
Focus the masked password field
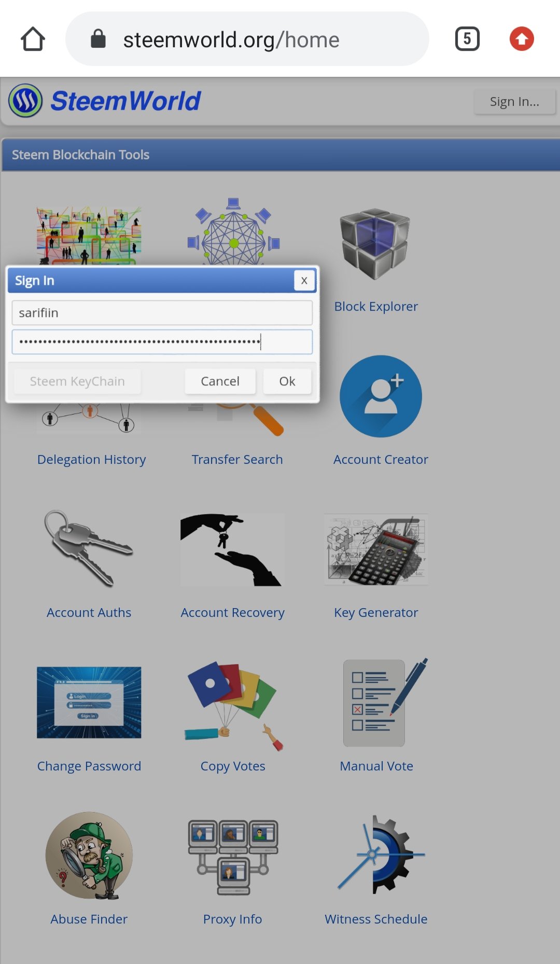tap(162, 342)
